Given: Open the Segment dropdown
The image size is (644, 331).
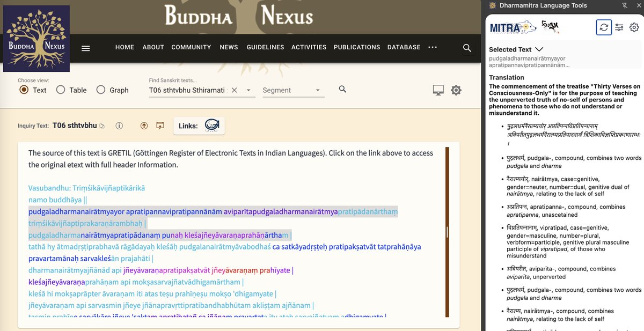Looking at the screenshot, I should pyautogui.click(x=317, y=90).
